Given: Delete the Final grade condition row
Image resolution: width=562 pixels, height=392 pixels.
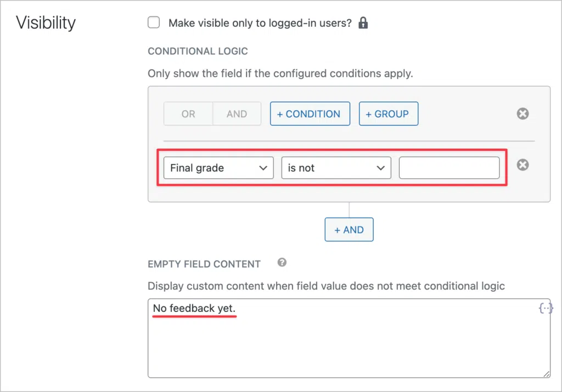Looking at the screenshot, I should pyautogui.click(x=523, y=164).
